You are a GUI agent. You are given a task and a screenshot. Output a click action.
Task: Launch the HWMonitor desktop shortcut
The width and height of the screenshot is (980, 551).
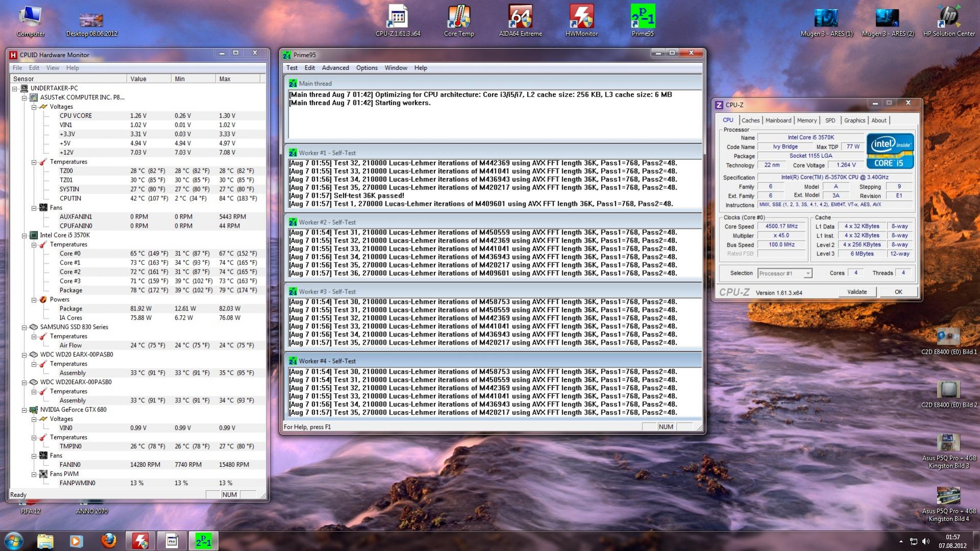(582, 20)
